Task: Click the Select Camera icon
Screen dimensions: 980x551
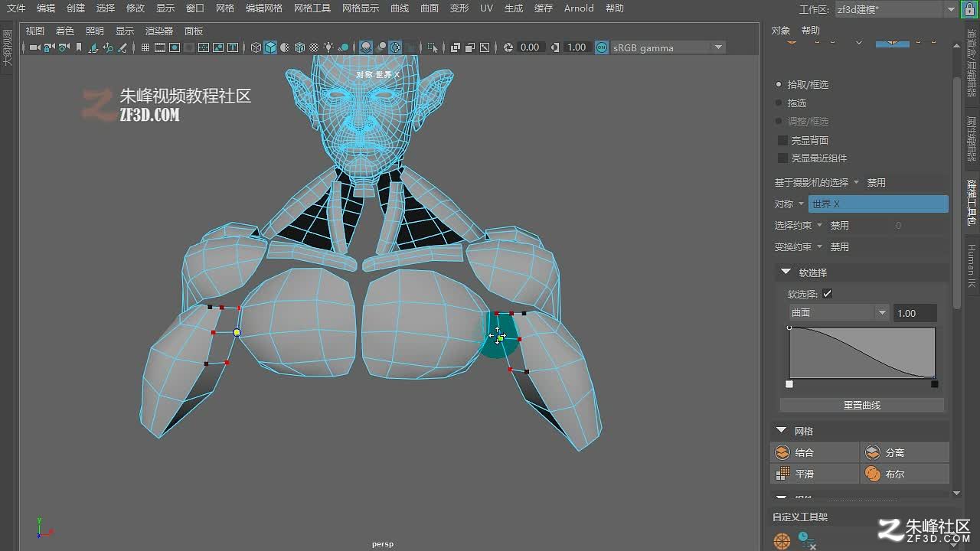Action: click(34, 47)
